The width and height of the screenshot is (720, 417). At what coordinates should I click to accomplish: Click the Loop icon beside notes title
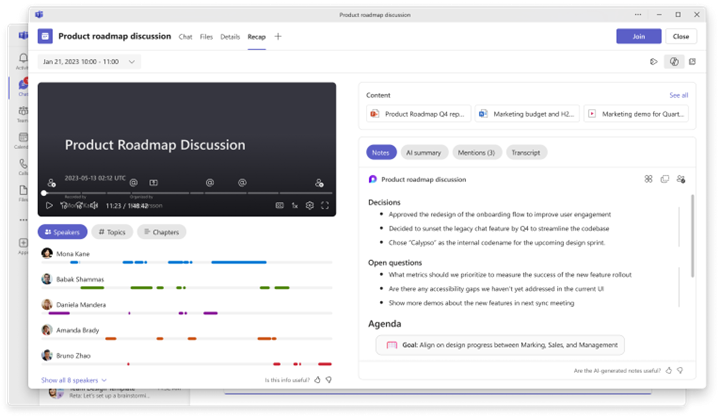[372, 179]
